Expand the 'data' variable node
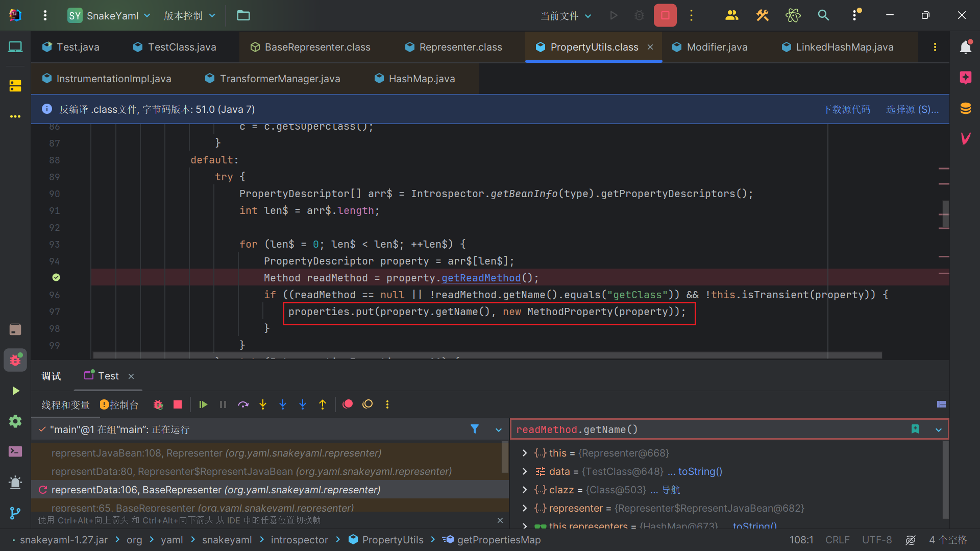This screenshot has width=980, height=551. [x=525, y=471]
